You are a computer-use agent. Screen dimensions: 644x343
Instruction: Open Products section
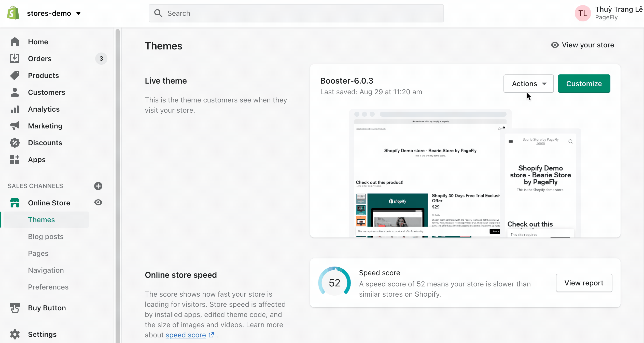coord(44,75)
